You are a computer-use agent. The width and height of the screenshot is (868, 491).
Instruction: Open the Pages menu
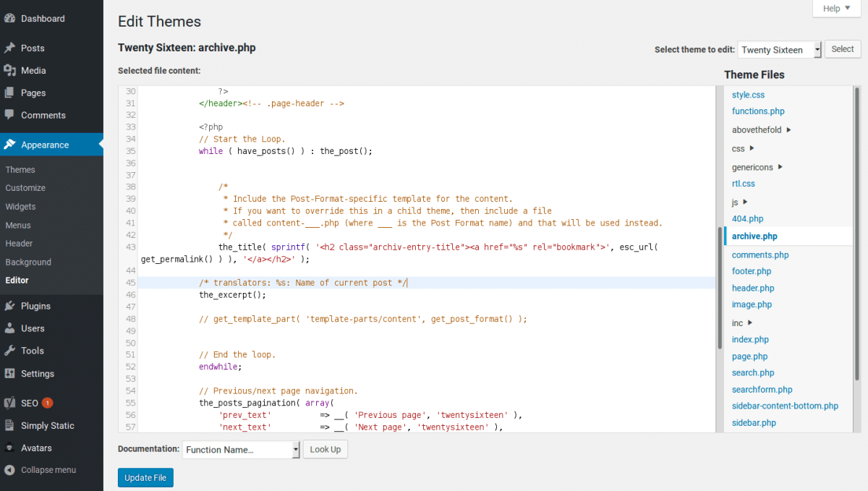(51, 93)
